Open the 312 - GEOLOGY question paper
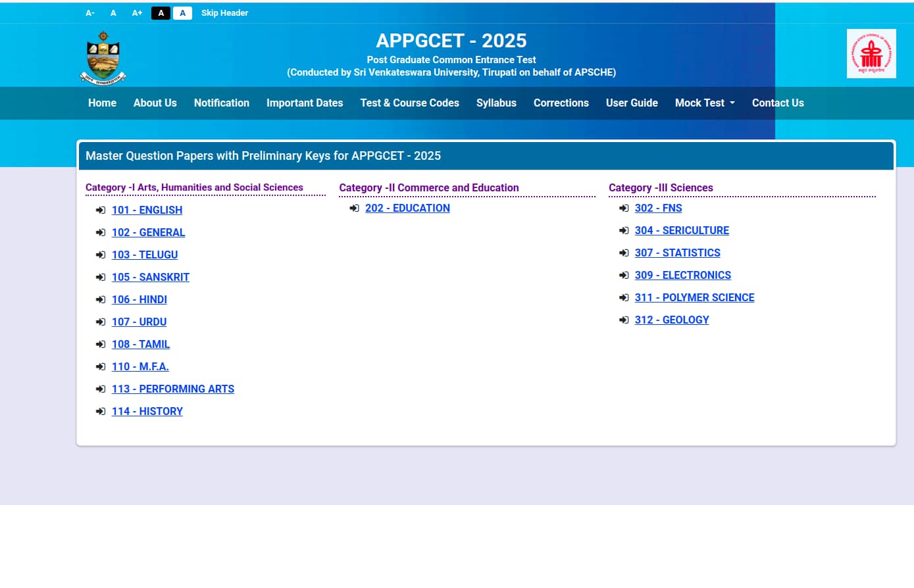This screenshot has width=914, height=588. click(x=672, y=320)
